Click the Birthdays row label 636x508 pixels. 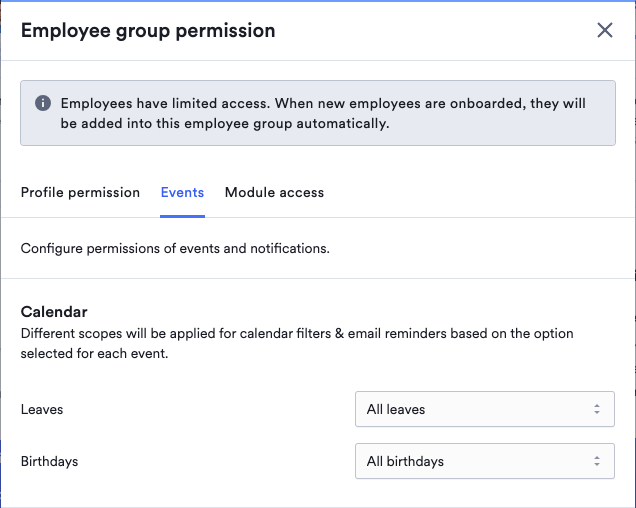49,461
